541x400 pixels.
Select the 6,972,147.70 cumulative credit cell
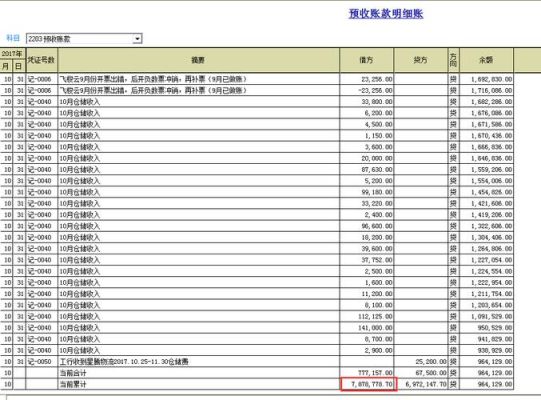pos(421,384)
